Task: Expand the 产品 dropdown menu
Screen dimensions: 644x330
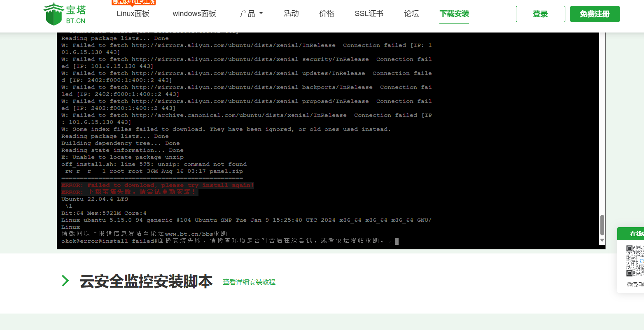Action: click(x=251, y=14)
